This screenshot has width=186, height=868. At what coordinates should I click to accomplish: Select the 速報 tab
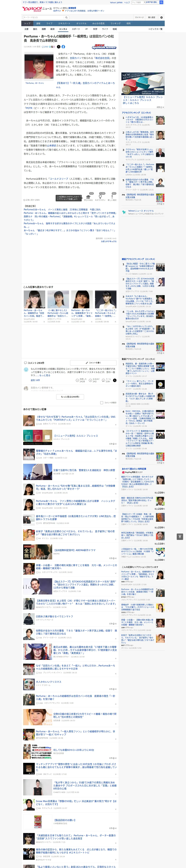click(38, 24)
